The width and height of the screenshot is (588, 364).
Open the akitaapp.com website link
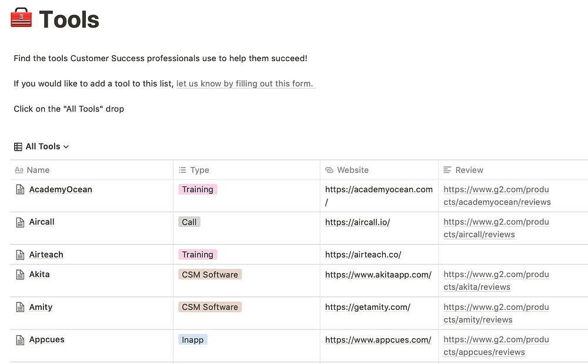(x=378, y=275)
